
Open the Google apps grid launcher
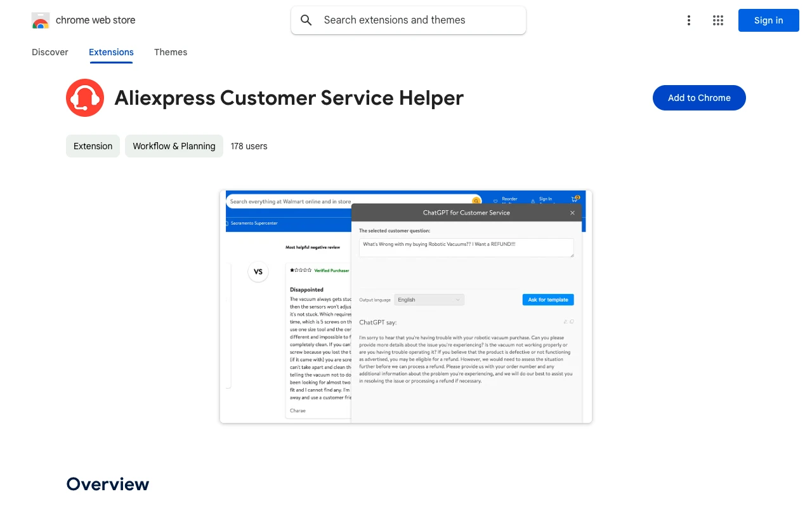[718, 20]
